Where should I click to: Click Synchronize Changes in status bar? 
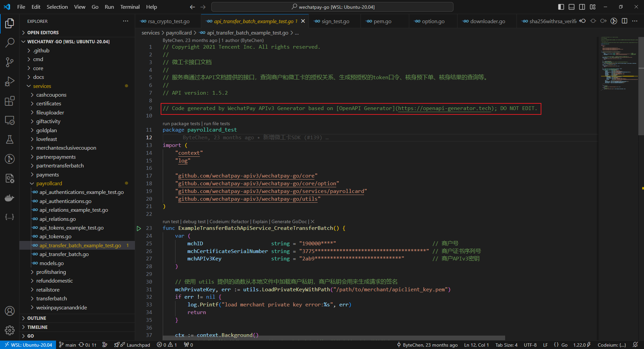88,345
